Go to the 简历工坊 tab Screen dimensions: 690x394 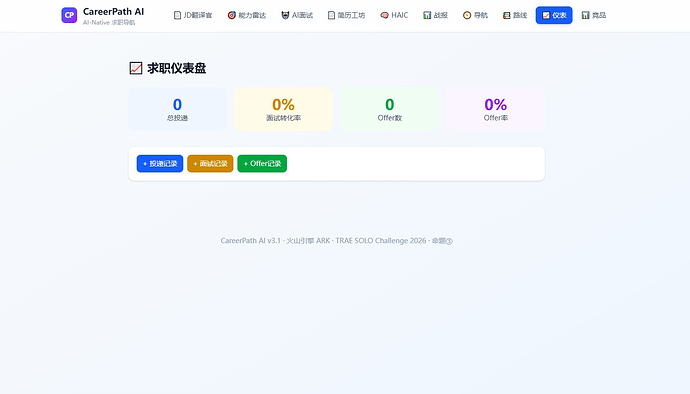click(x=346, y=15)
